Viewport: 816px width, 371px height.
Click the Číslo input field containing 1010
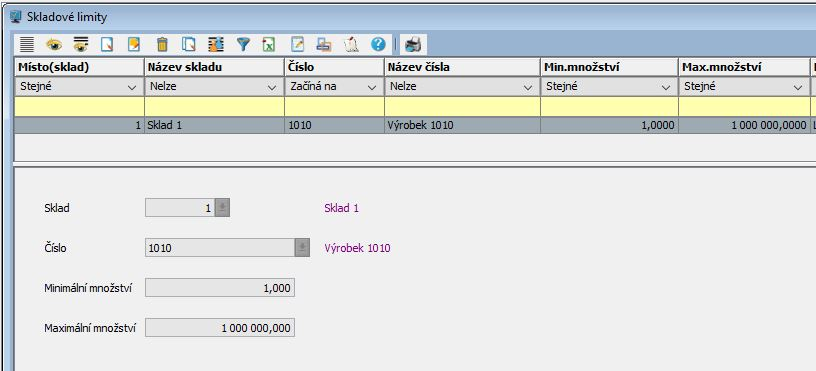(220, 248)
